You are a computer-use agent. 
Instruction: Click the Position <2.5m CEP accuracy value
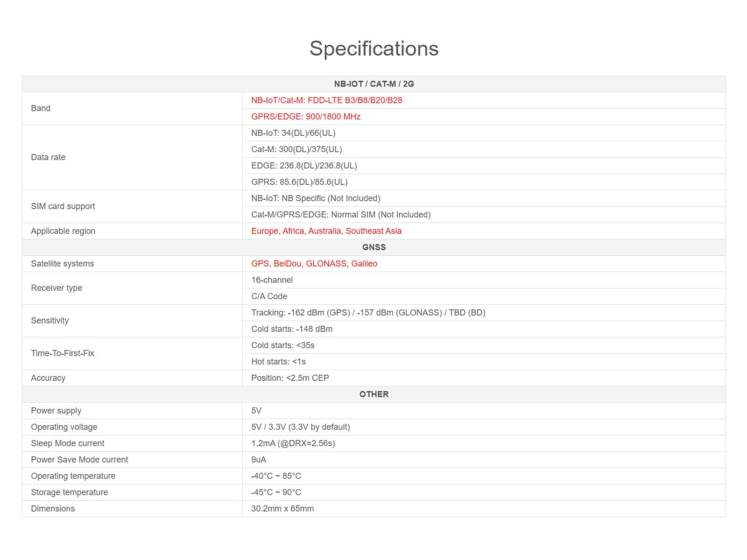pos(290,378)
